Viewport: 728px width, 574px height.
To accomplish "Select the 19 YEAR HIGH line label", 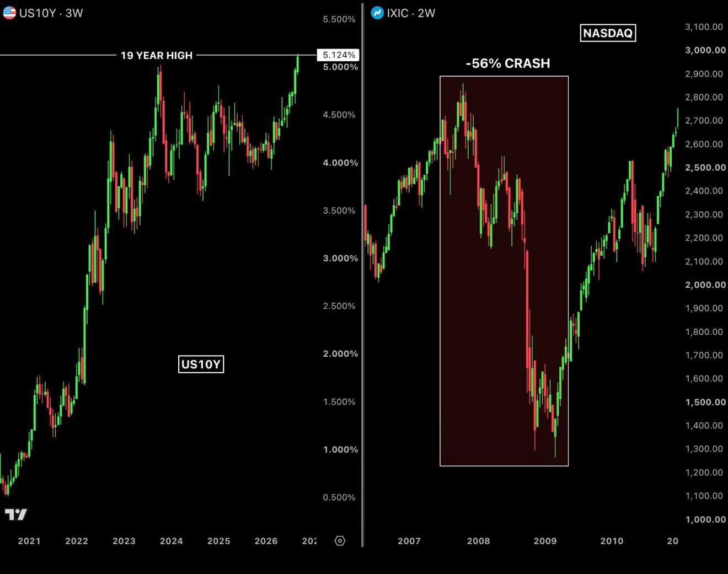I will tap(157, 56).
